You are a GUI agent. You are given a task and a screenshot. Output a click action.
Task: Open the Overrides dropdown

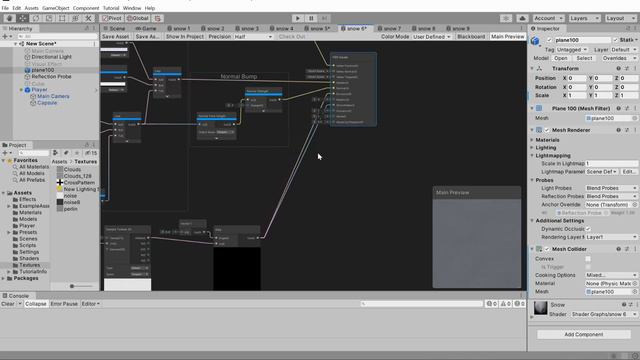tap(619, 58)
